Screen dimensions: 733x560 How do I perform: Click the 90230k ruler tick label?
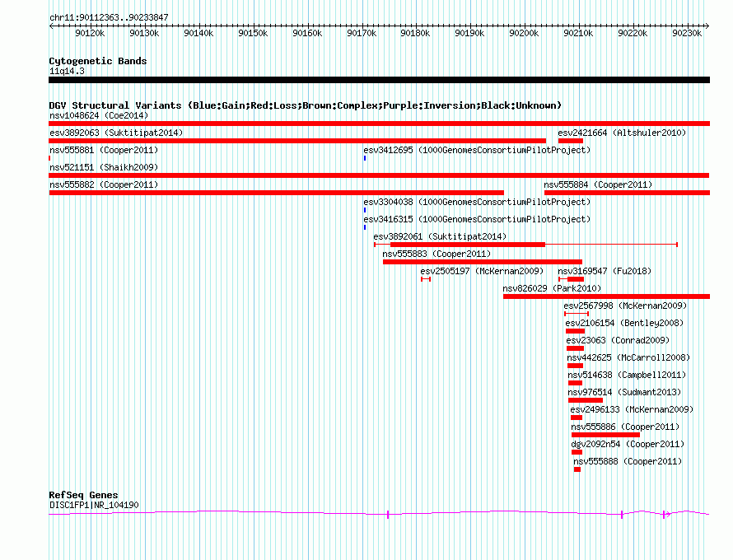coord(687,33)
